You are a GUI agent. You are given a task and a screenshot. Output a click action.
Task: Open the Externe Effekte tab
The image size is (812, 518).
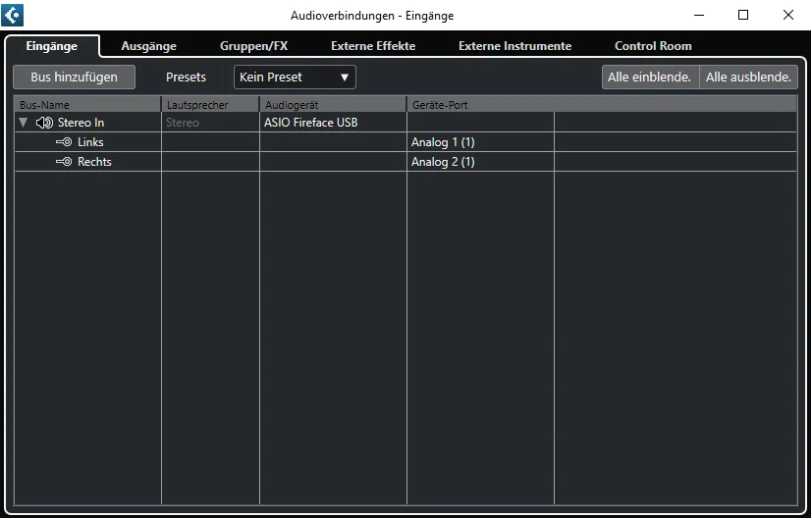click(x=373, y=46)
